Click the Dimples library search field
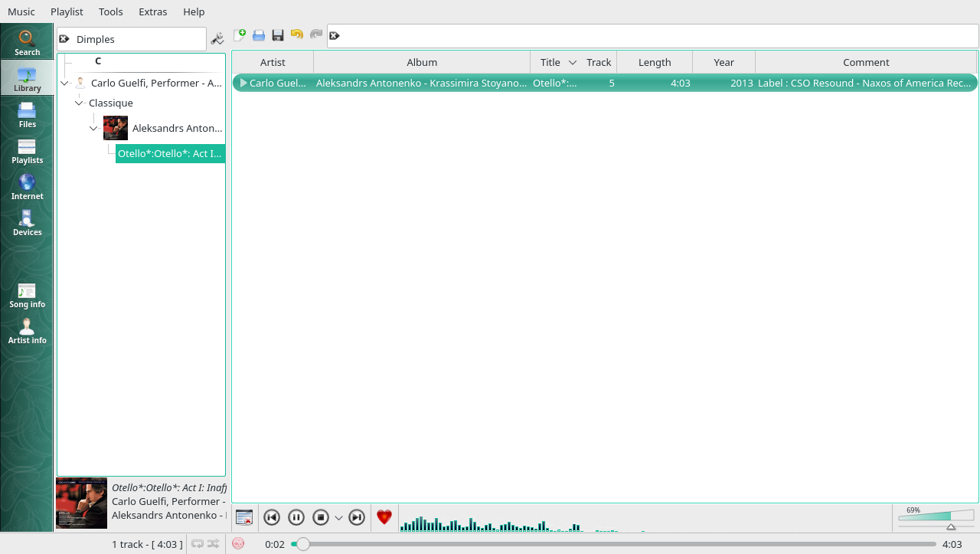This screenshot has width=980, height=554. point(138,39)
